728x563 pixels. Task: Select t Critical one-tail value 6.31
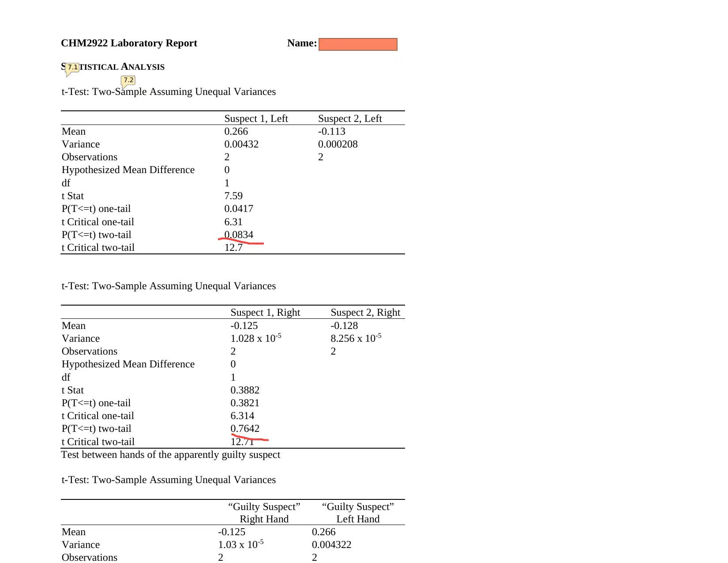[x=233, y=222]
